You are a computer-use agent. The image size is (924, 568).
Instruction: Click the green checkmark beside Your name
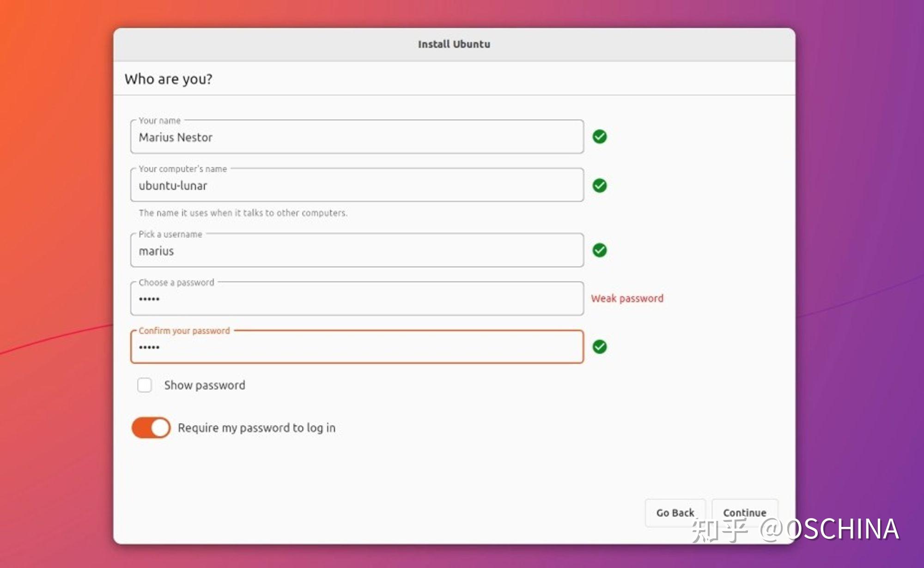(600, 137)
